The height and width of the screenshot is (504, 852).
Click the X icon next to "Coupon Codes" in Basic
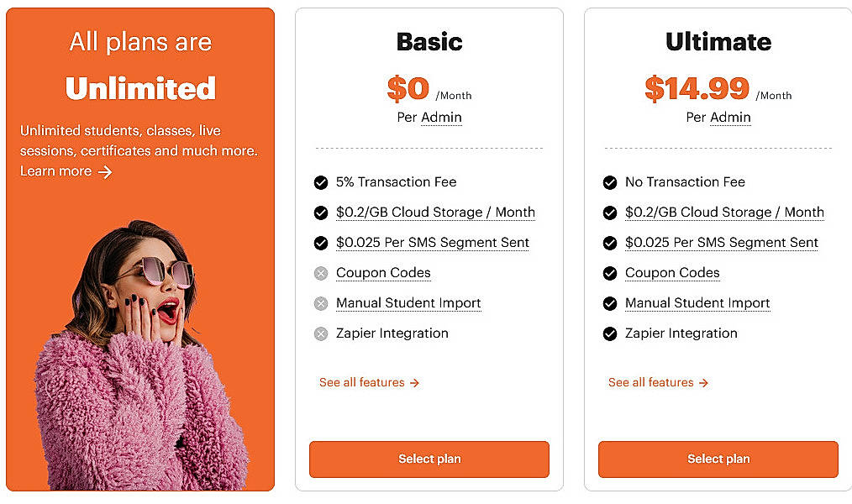321,273
